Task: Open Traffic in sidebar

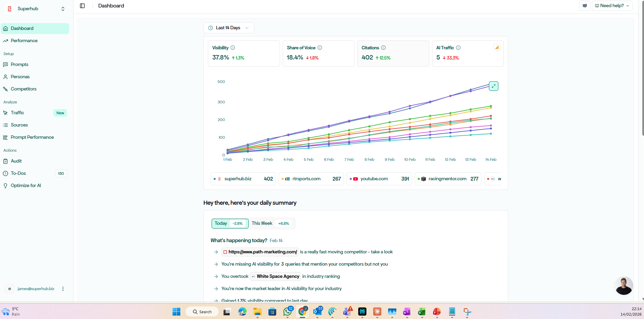Action: pyautogui.click(x=35, y=113)
